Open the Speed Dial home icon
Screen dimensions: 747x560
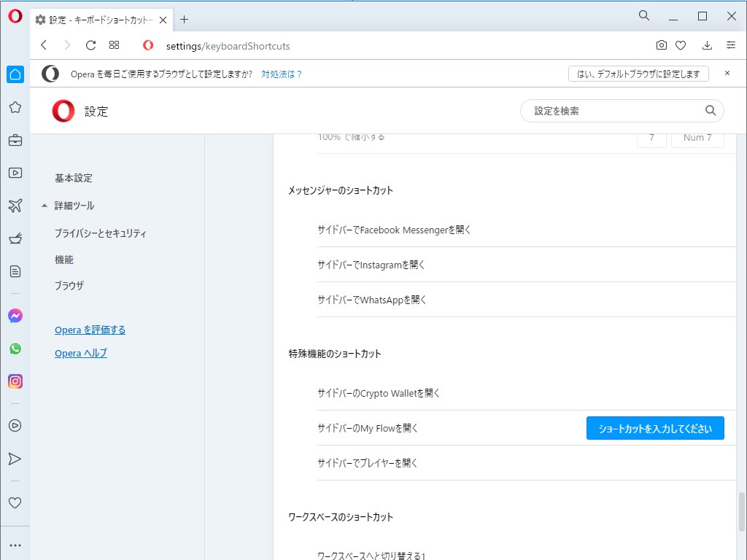coord(15,74)
